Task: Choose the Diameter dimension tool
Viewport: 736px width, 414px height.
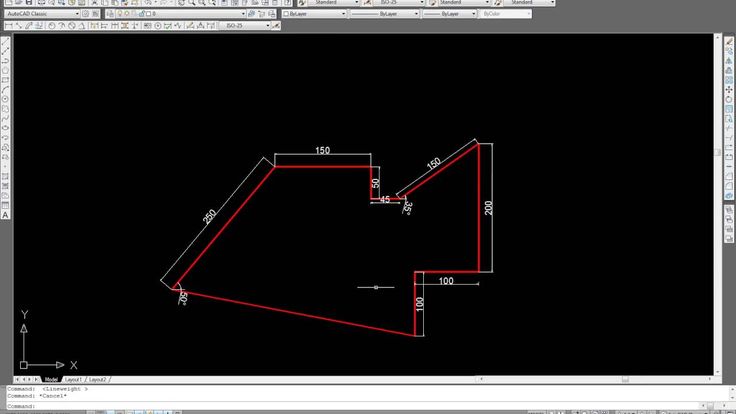Action: (71, 25)
